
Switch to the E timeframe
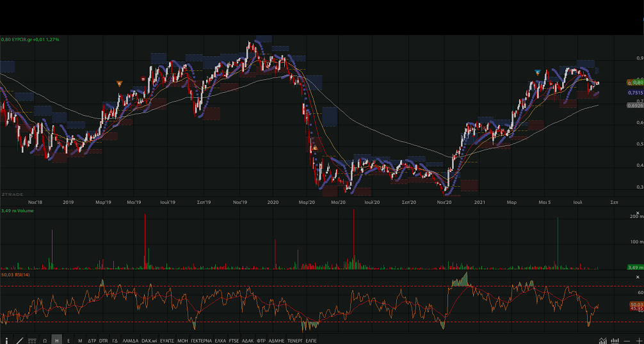(x=68, y=340)
